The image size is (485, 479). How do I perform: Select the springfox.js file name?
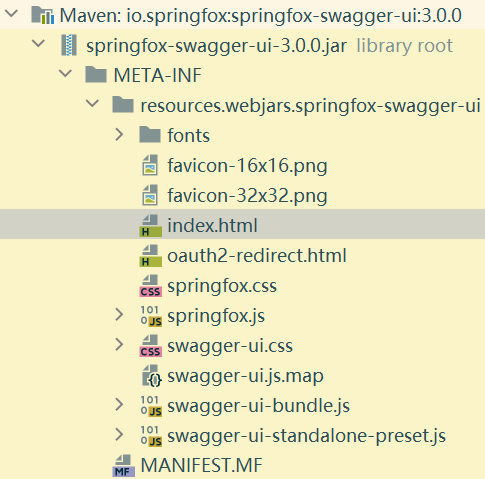[x=216, y=316]
